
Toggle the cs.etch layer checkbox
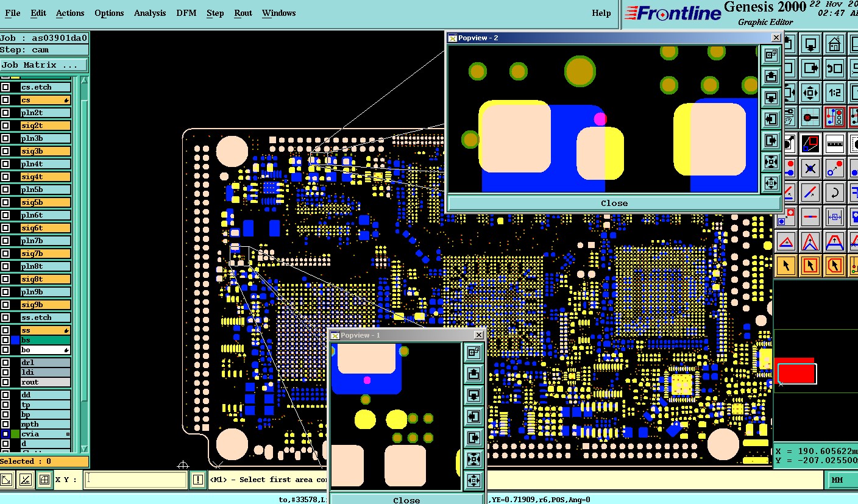coord(5,87)
